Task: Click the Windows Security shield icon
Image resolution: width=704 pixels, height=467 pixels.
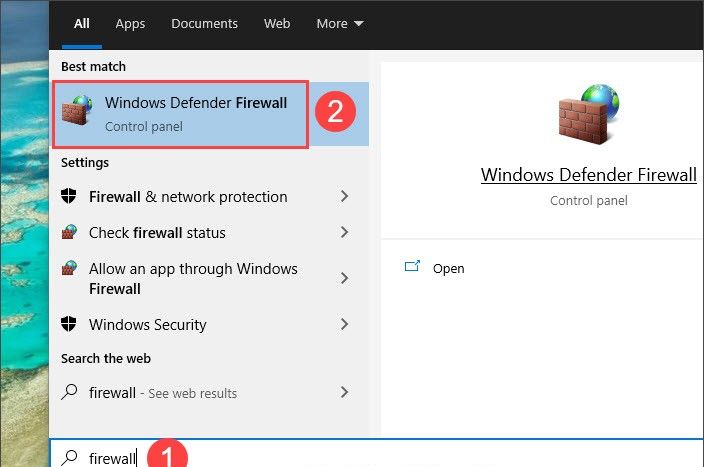Action: [x=70, y=325]
